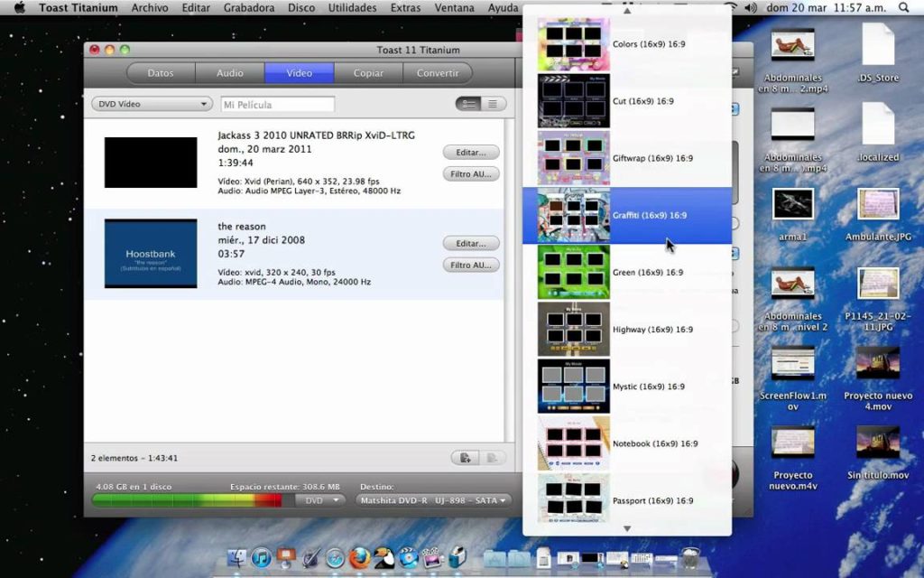Select arma1 desktop icon
Screen dimensions: 924x578
tap(792, 212)
